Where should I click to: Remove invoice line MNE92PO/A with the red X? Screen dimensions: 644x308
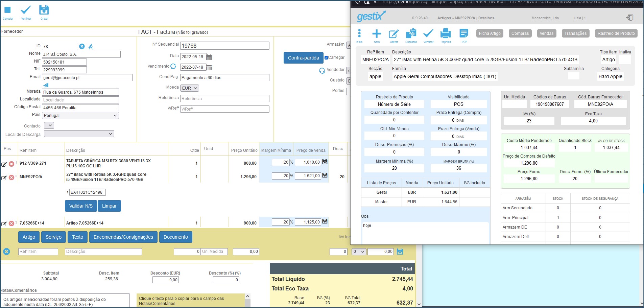click(11, 177)
